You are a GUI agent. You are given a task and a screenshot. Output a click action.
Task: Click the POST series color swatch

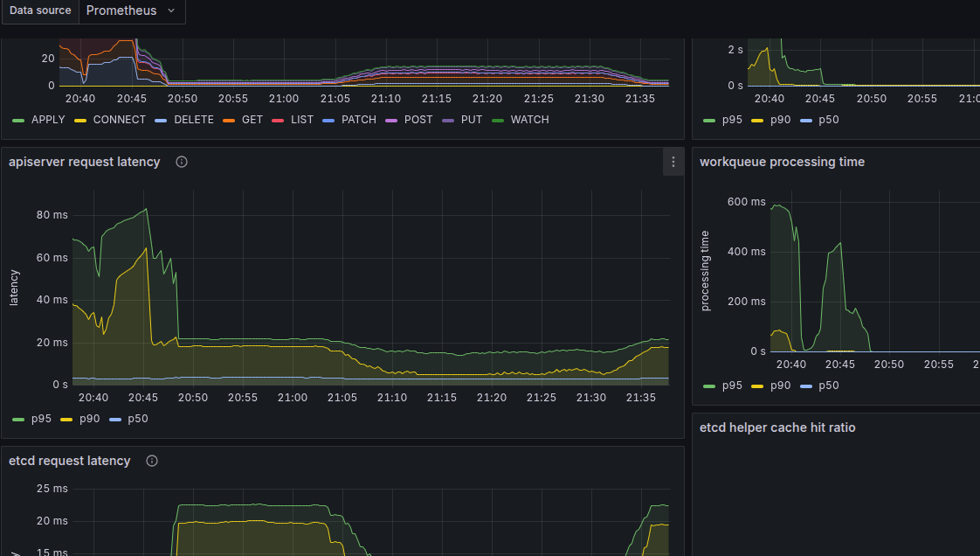click(391, 120)
